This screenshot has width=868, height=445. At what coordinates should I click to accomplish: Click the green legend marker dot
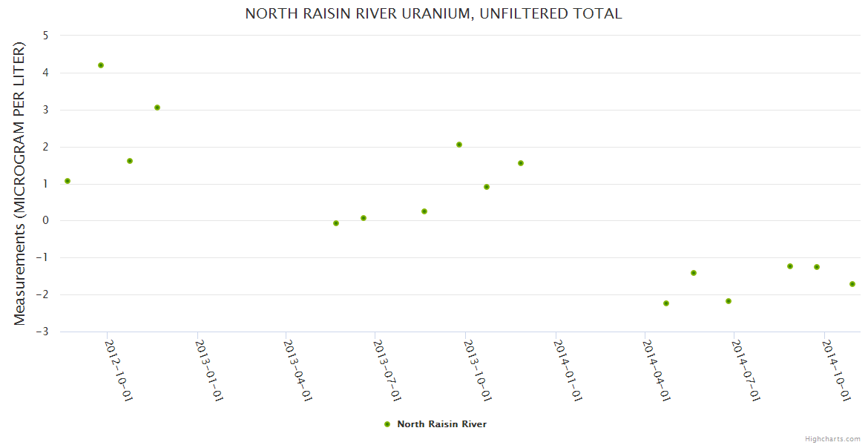click(387, 424)
